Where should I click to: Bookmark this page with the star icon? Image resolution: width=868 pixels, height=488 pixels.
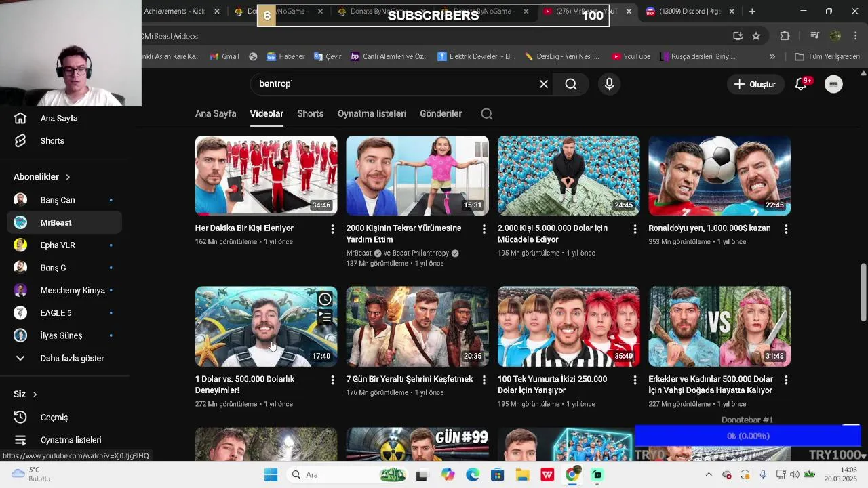pyautogui.click(x=756, y=36)
